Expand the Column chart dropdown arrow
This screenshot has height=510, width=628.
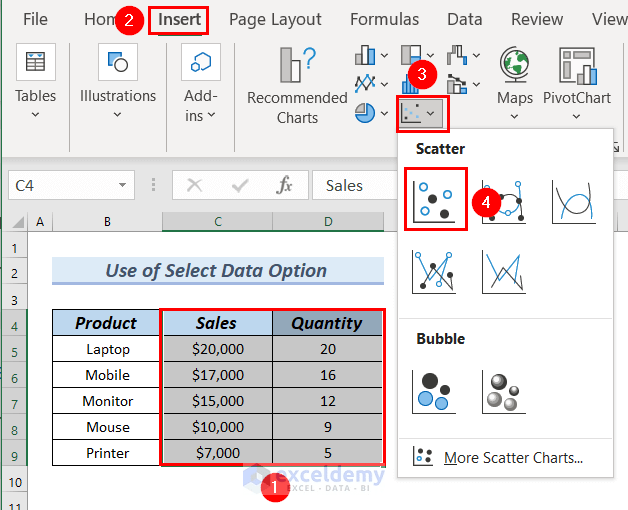[x=384, y=55]
